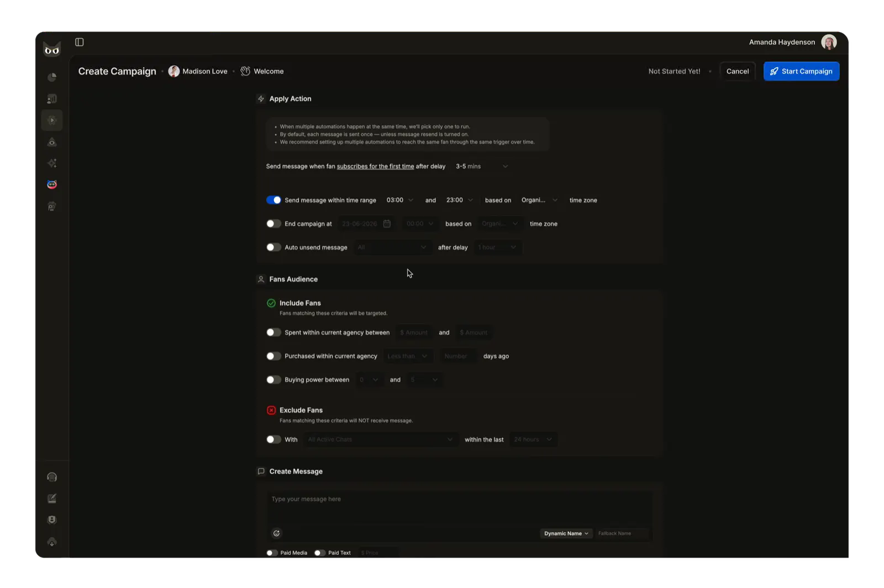
Task: Click the cat logo in the sidebar
Action: click(x=52, y=50)
